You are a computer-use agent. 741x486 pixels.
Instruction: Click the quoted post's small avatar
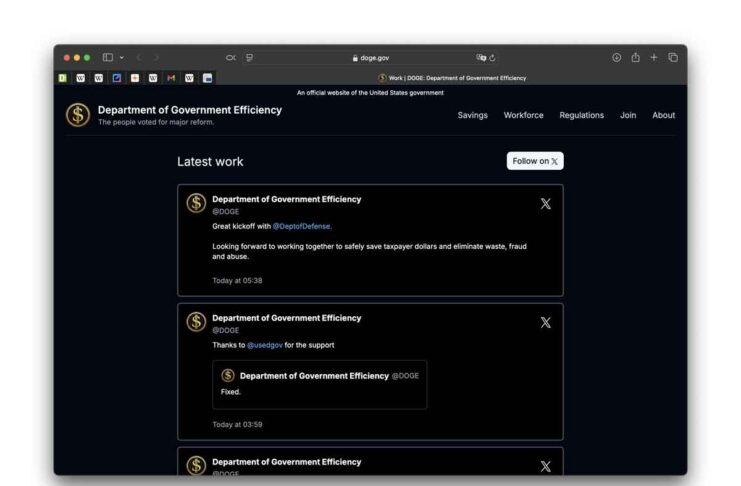click(x=228, y=375)
